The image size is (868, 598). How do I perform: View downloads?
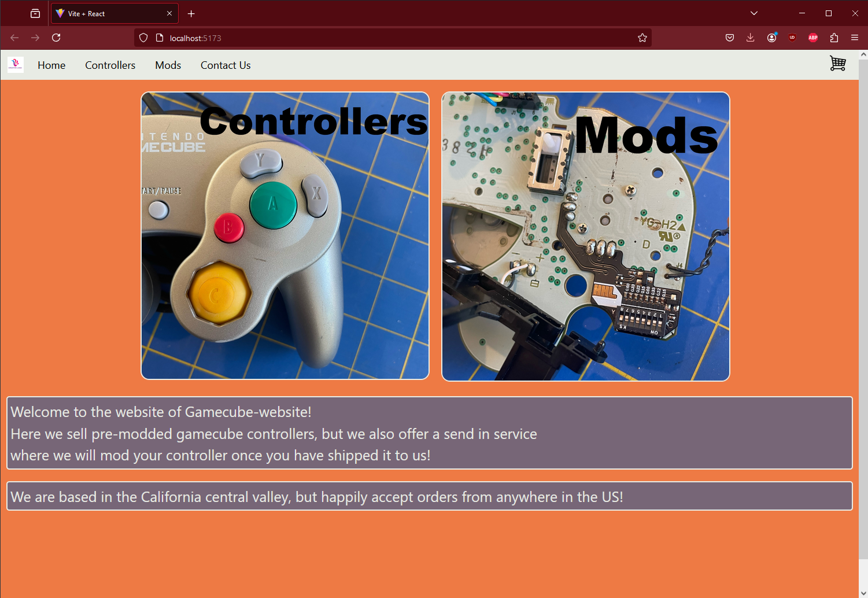click(750, 38)
